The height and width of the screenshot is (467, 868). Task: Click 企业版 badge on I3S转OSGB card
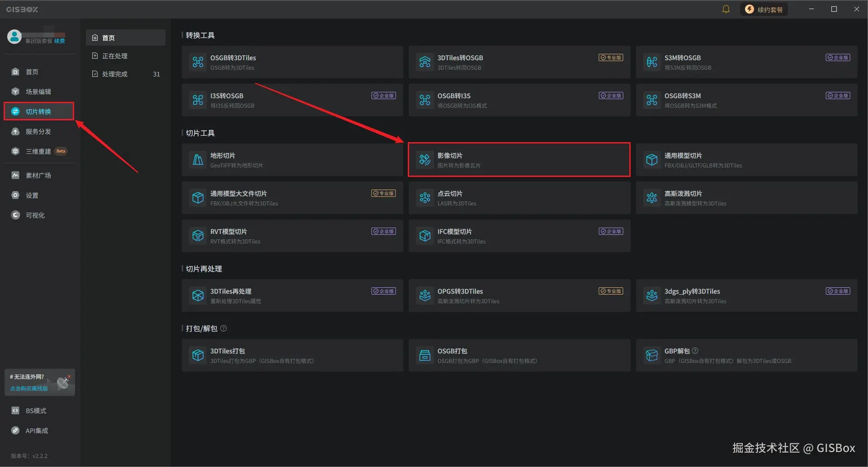[x=384, y=95]
